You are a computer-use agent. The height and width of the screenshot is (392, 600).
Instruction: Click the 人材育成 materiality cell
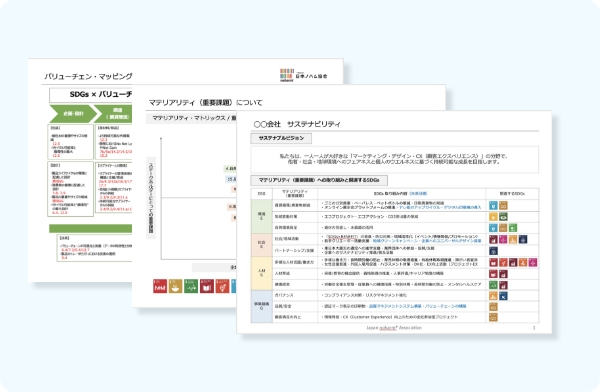(295, 274)
